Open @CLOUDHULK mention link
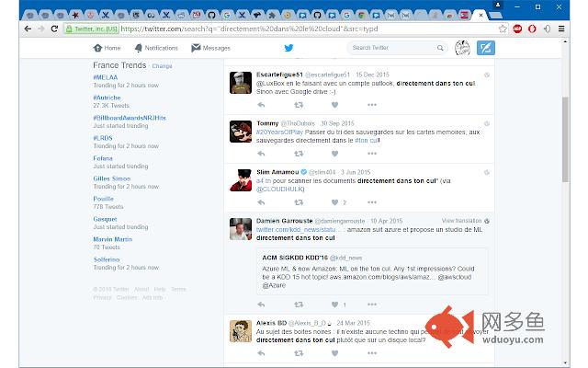Screen dimensions: 588x368 (x=280, y=190)
